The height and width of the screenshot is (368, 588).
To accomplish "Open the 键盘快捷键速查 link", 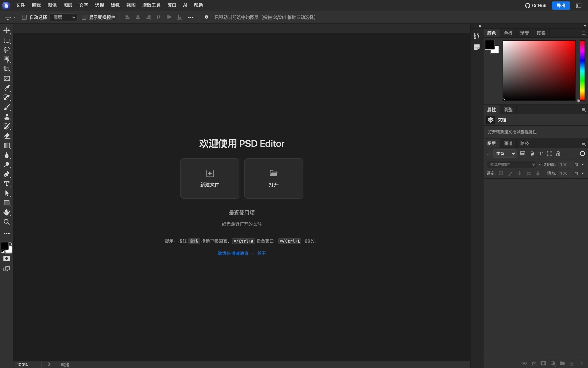I will click(x=233, y=254).
